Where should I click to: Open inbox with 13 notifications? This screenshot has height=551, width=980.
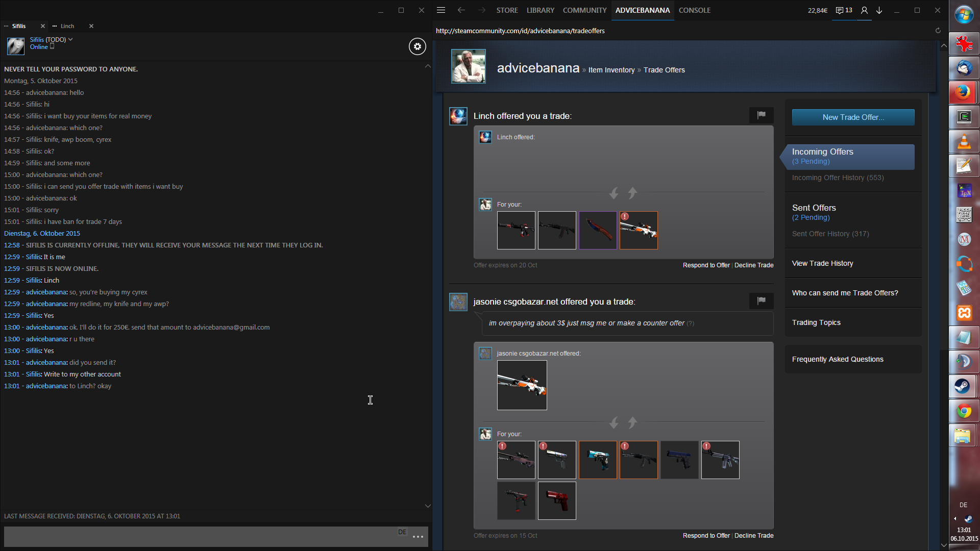click(844, 10)
